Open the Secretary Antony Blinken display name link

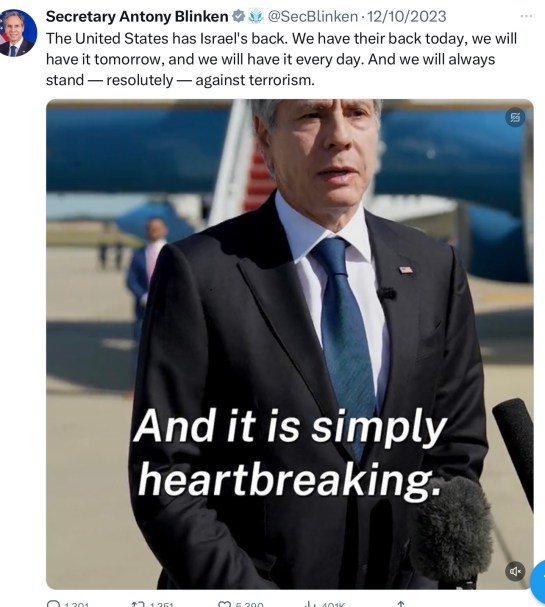click(137, 17)
